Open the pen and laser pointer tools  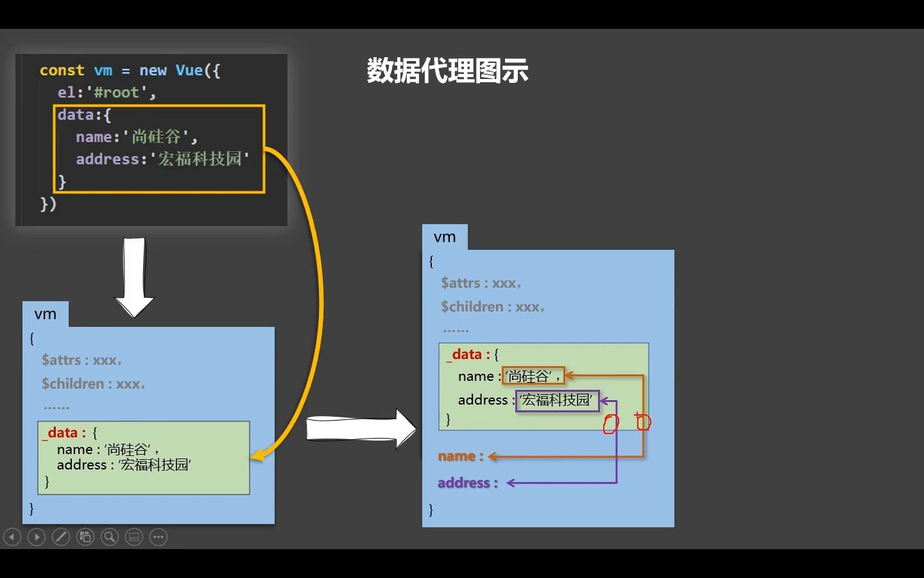[x=61, y=537]
